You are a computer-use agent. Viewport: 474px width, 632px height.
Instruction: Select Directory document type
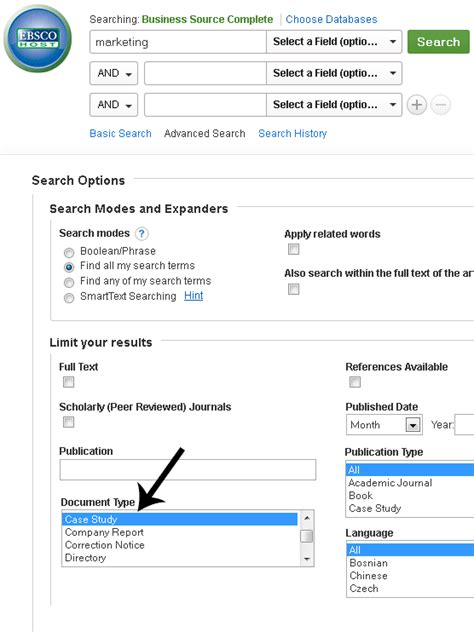pyautogui.click(x=180, y=558)
